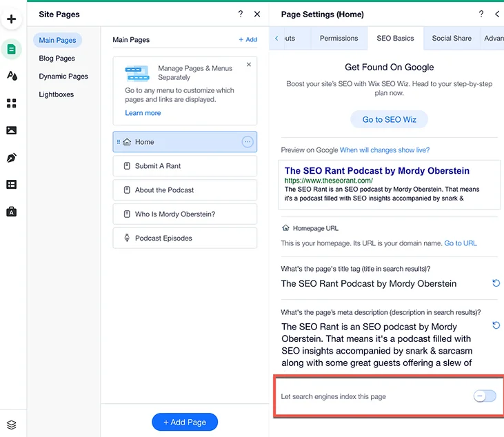Toggle Let search engines index this page
Image resolution: width=504 pixels, height=437 pixels.
(x=485, y=396)
